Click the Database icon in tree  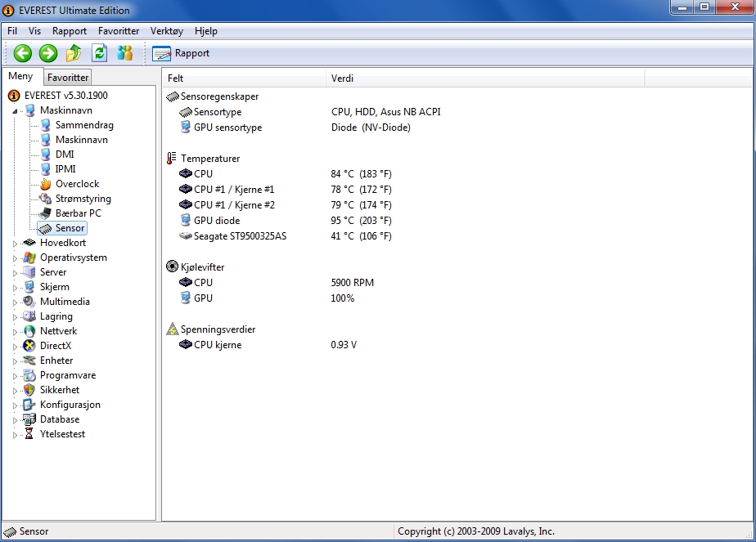point(29,419)
